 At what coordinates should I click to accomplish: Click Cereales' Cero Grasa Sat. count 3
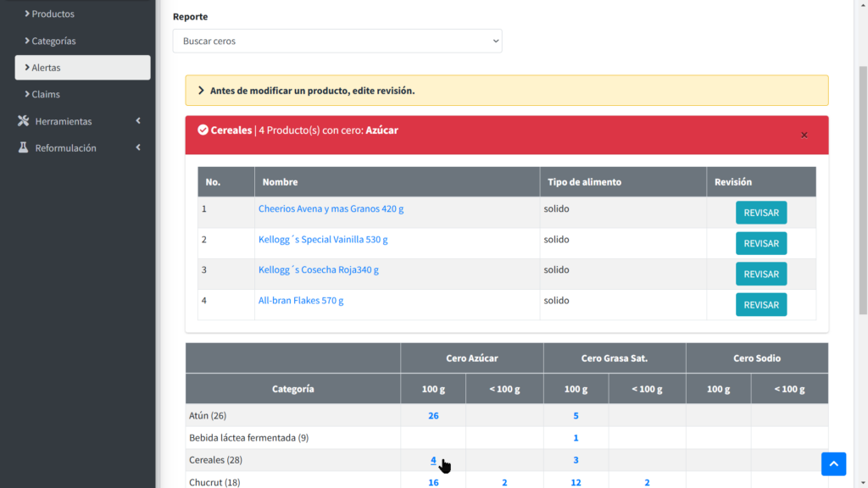576,460
